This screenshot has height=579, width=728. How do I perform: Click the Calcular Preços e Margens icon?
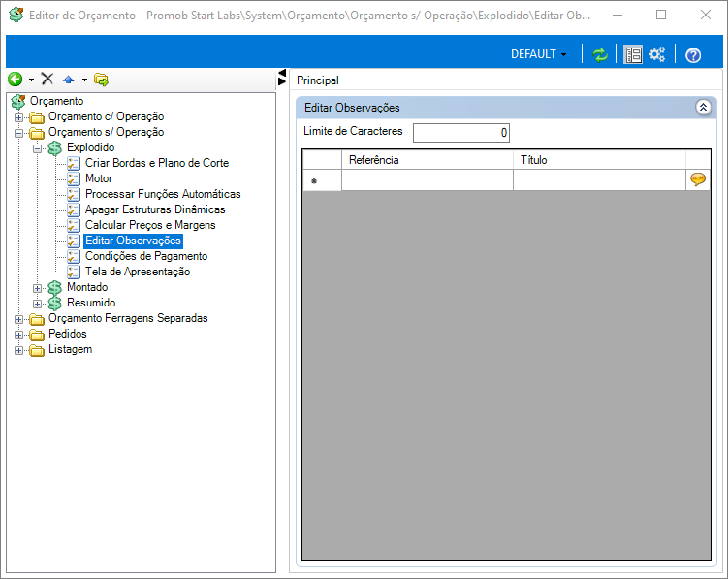(74, 225)
